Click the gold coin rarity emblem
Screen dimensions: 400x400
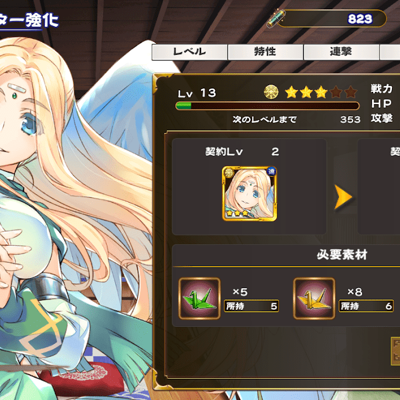point(271,92)
